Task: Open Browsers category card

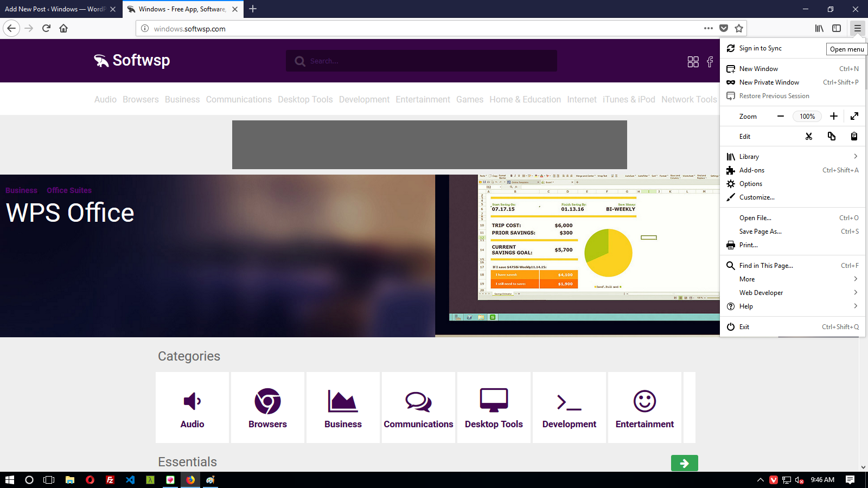Action: point(267,407)
